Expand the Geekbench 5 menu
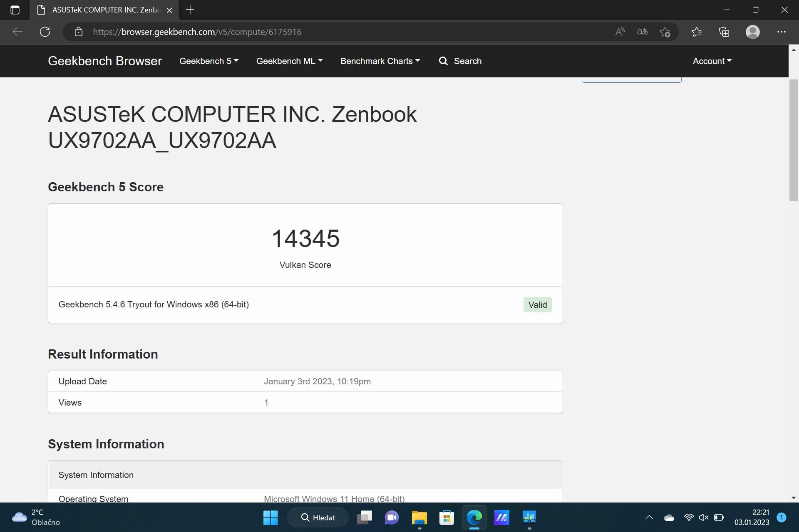Screen dimensions: 799x532 click(x=209, y=61)
